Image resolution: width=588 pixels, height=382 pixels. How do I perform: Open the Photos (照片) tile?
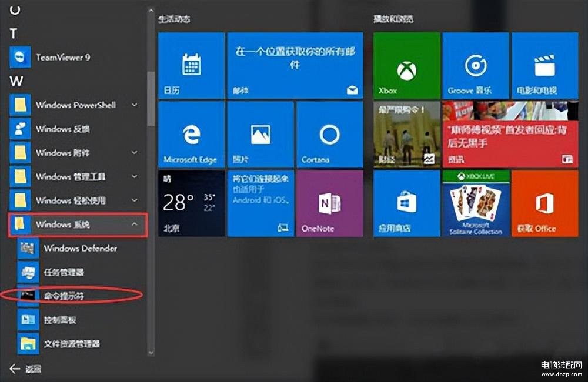tap(260, 134)
